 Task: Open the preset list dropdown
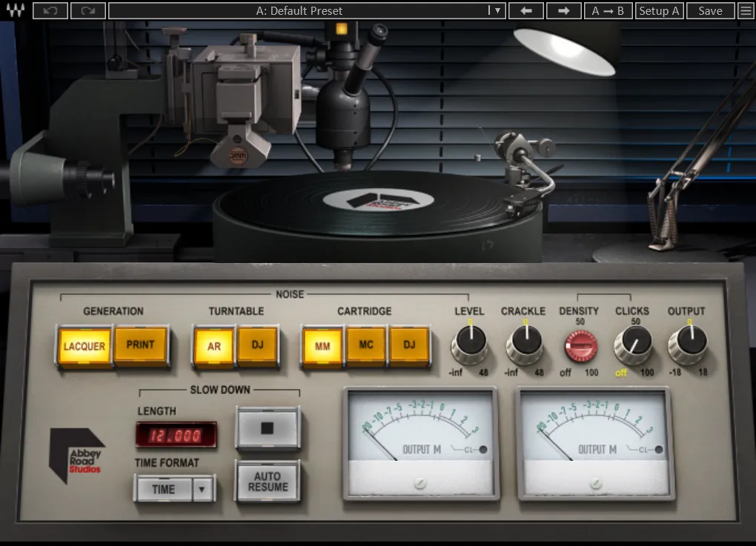pyautogui.click(x=497, y=11)
